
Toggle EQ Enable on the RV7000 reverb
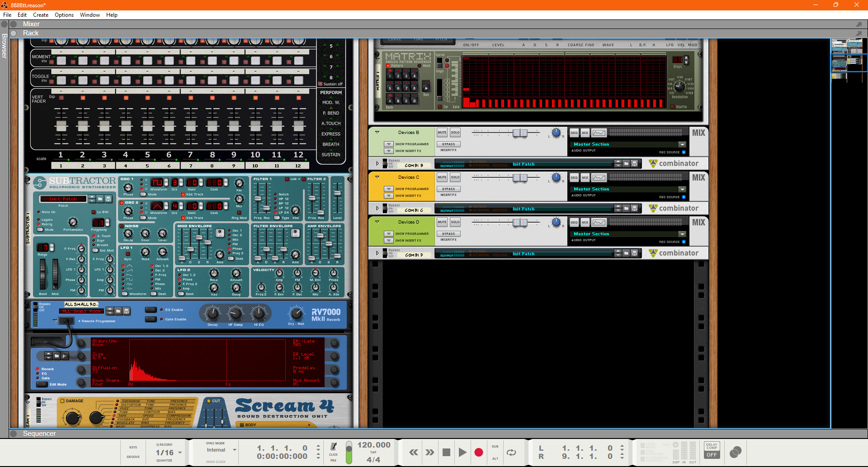pos(151,310)
